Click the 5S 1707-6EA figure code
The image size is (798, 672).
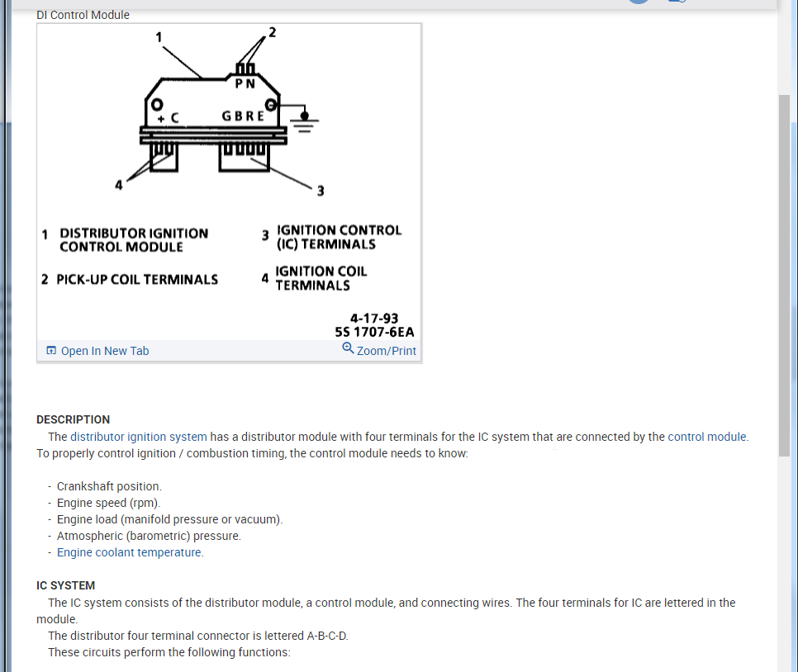374,332
